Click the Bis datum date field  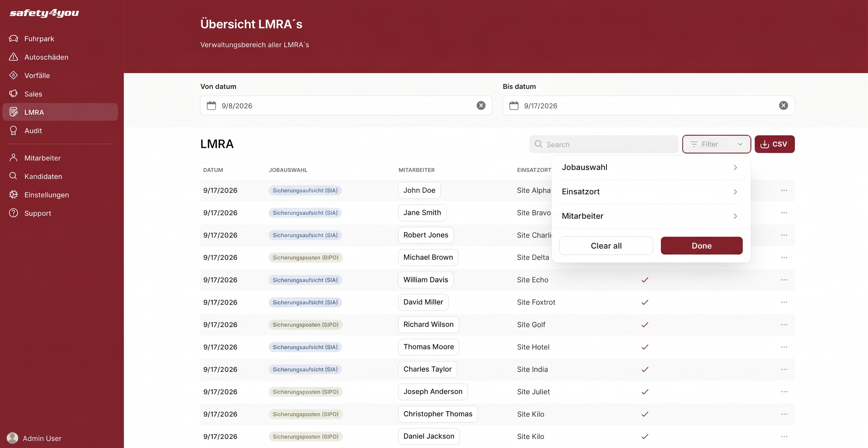649,105
